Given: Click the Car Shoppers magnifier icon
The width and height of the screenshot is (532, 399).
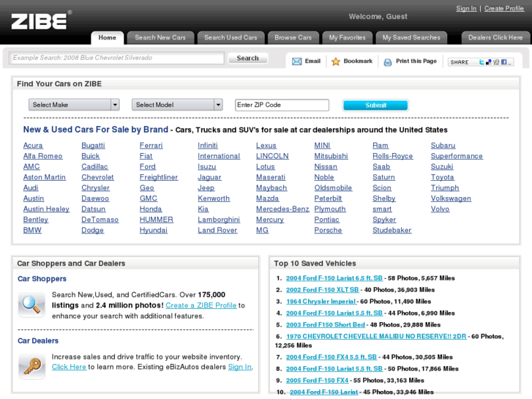Looking at the screenshot, I should point(31,305).
